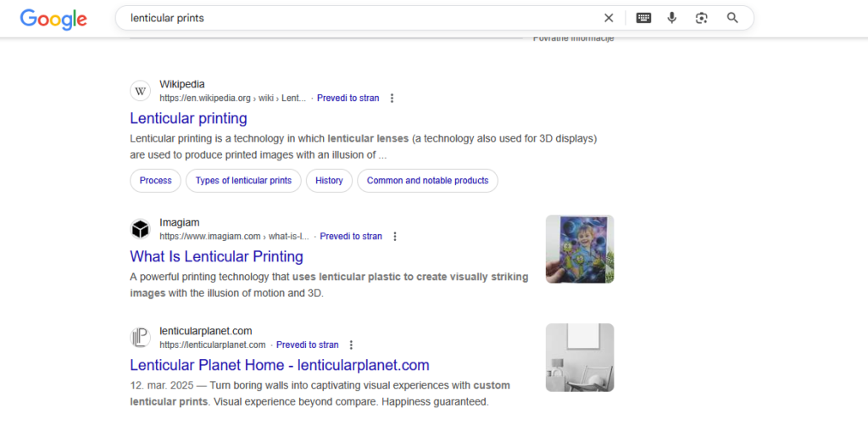Open What Is Lenticular Printing result

216,256
